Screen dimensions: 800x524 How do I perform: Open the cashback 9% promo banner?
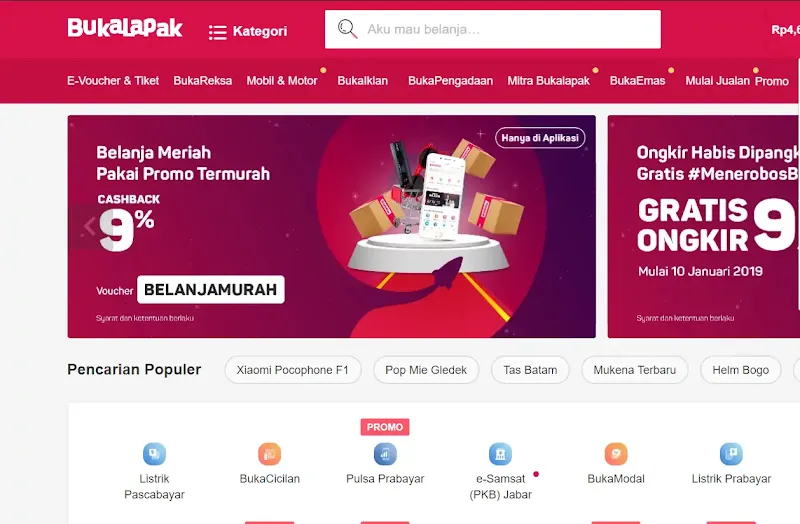[332, 227]
